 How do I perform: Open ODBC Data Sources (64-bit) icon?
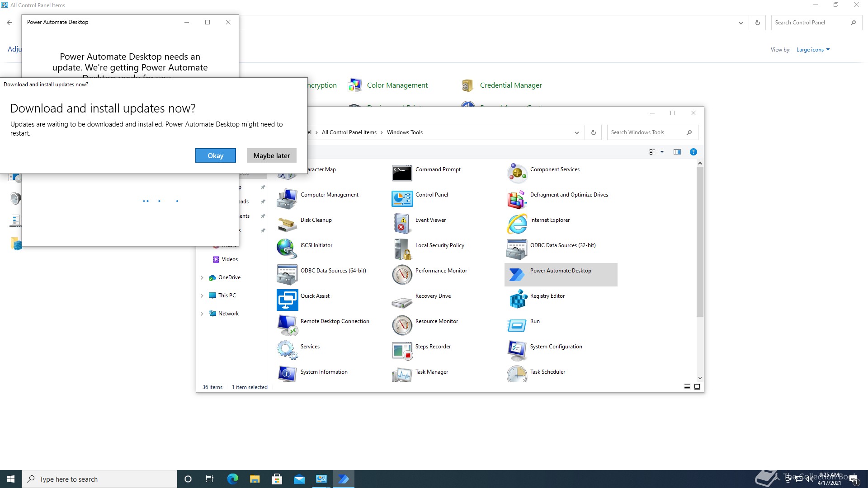(x=287, y=274)
